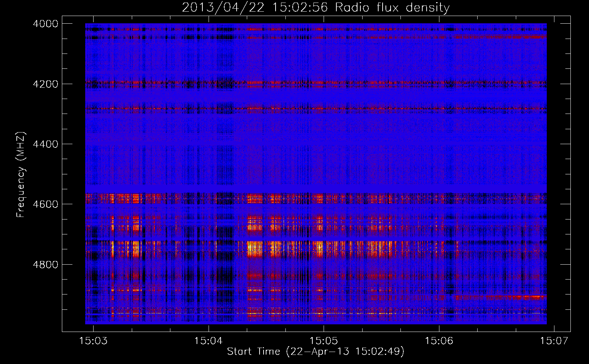Select the 'Frequency (MHZ)' axis title
This screenshot has width=589, height=364.
pyautogui.click(x=21, y=175)
